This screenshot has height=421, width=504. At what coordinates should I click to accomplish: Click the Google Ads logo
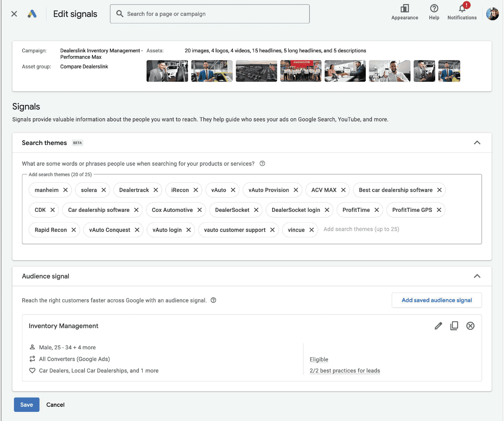(32, 14)
